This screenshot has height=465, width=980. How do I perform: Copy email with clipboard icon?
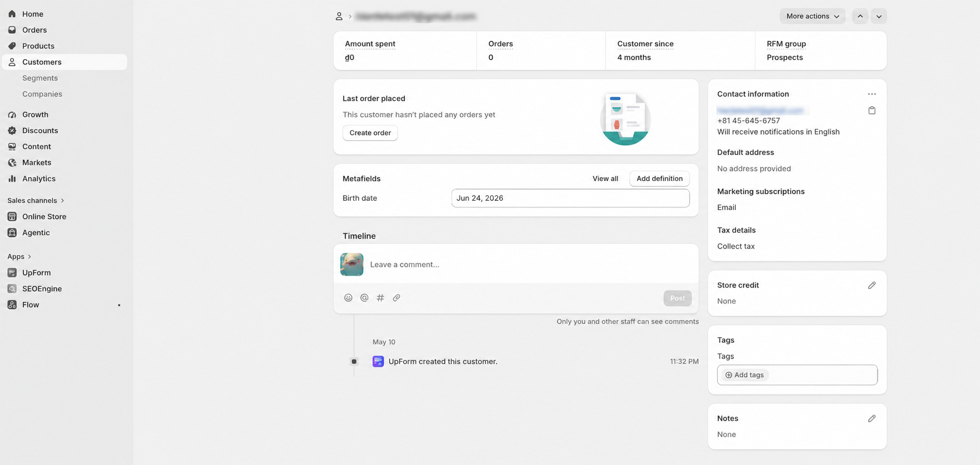click(x=872, y=110)
